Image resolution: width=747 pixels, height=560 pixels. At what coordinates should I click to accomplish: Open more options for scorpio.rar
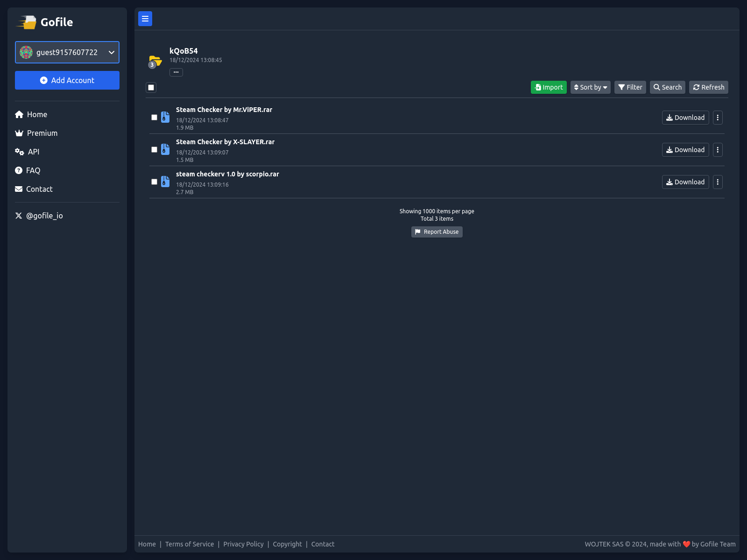click(x=718, y=182)
